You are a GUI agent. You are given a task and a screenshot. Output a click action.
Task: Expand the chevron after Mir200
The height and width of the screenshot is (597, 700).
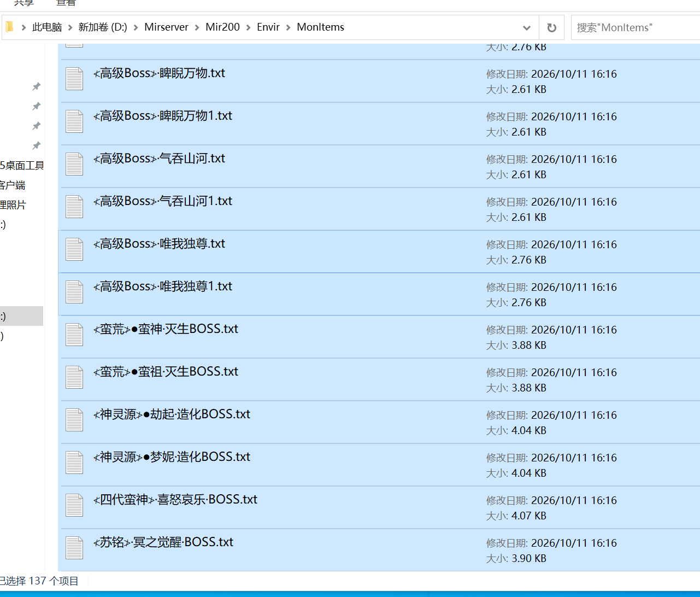[248, 27]
